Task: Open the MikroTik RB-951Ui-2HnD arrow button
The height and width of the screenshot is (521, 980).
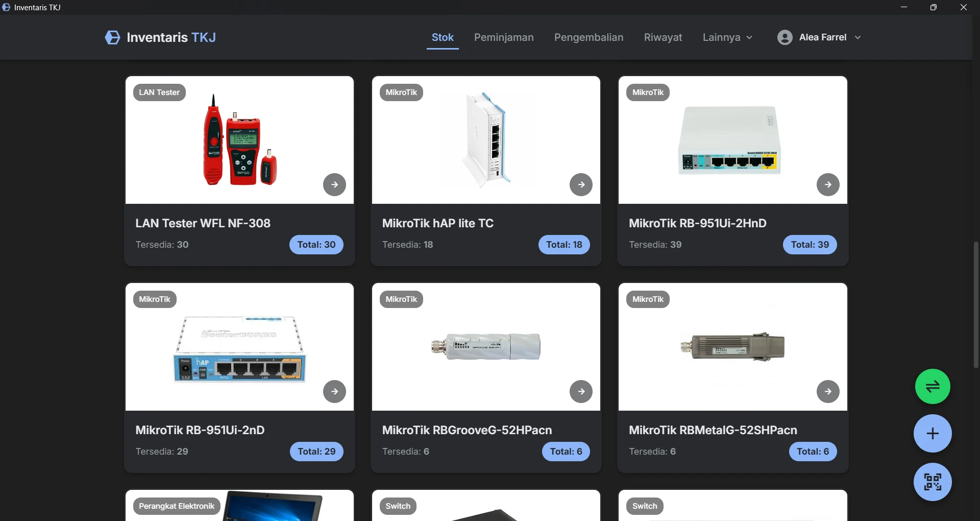Action: pyautogui.click(x=828, y=185)
